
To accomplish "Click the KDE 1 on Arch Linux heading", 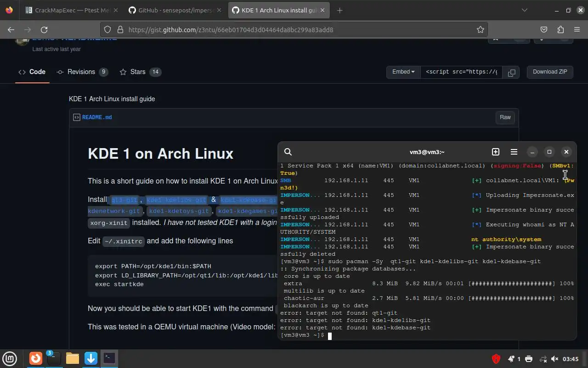I will click(x=160, y=153).
